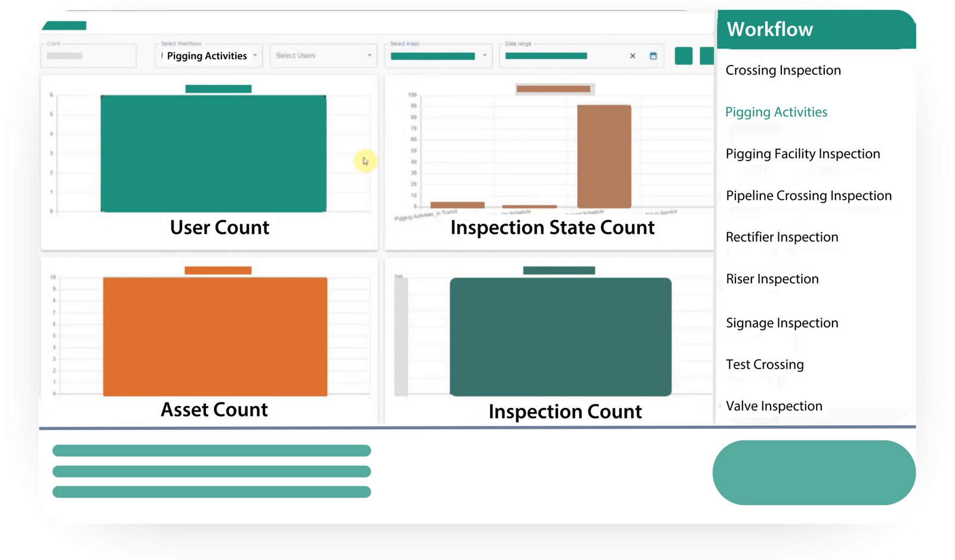Select Valve Inspection workflow option
The width and height of the screenshot is (955, 560).
coord(774,406)
